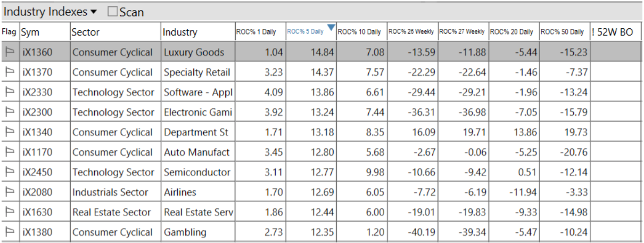644x243 pixels.
Task: Sort by the Sym column header
Action: point(44,32)
